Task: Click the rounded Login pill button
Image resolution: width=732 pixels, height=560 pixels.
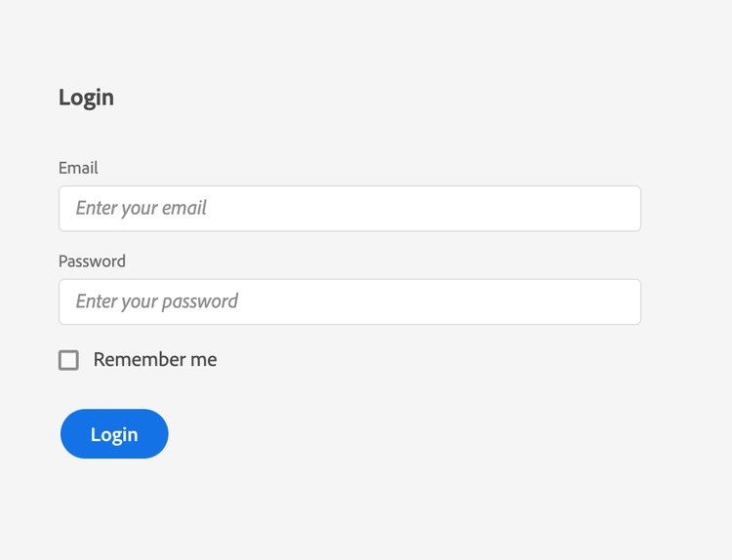Action: [114, 434]
